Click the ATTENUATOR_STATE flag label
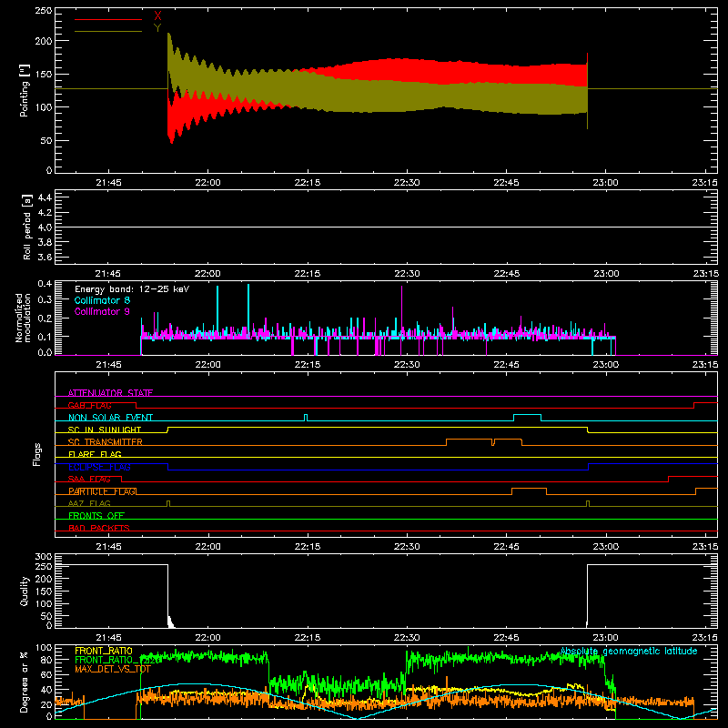 [x=110, y=393]
